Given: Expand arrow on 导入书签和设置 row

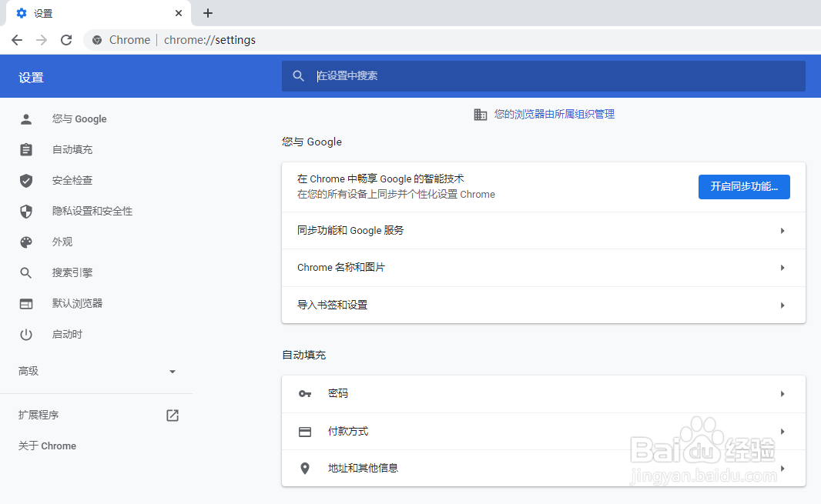Looking at the screenshot, I should (782, 305).
